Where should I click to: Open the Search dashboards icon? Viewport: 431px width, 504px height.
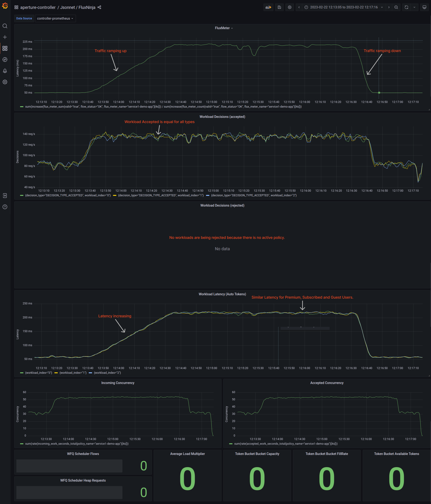pos(5,26)
